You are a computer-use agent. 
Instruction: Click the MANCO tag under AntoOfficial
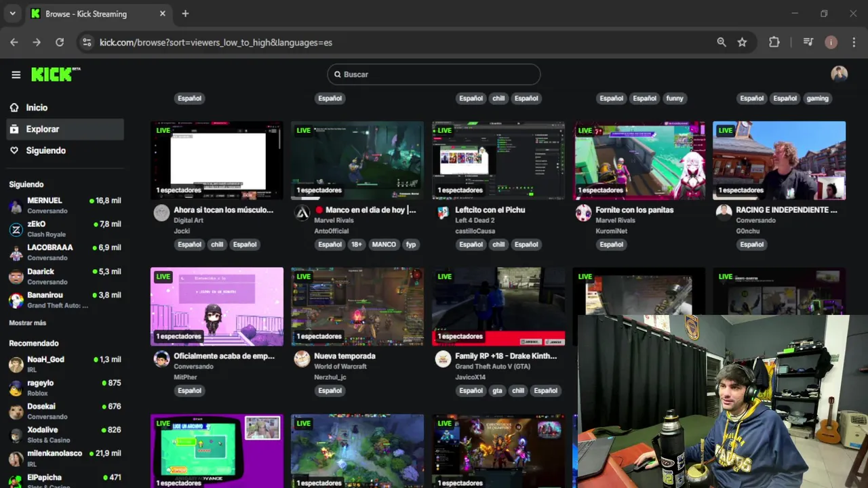click(384, 245)
